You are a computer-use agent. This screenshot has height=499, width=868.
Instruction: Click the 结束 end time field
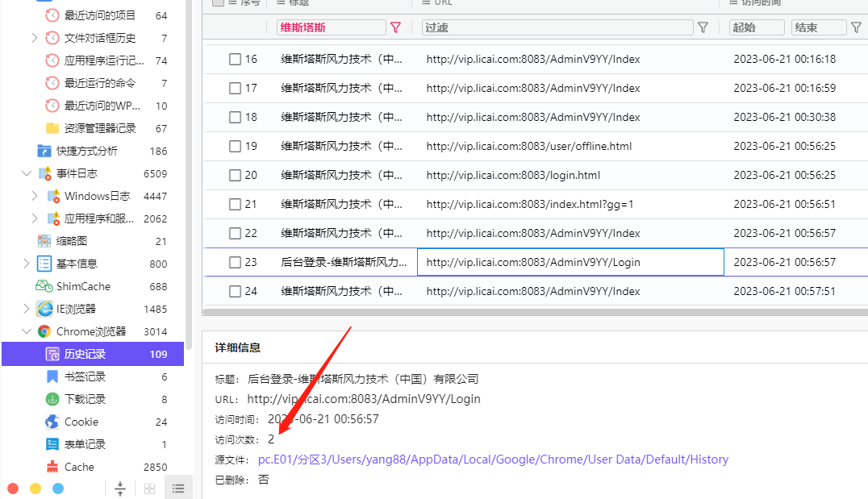tap(819, 27)
